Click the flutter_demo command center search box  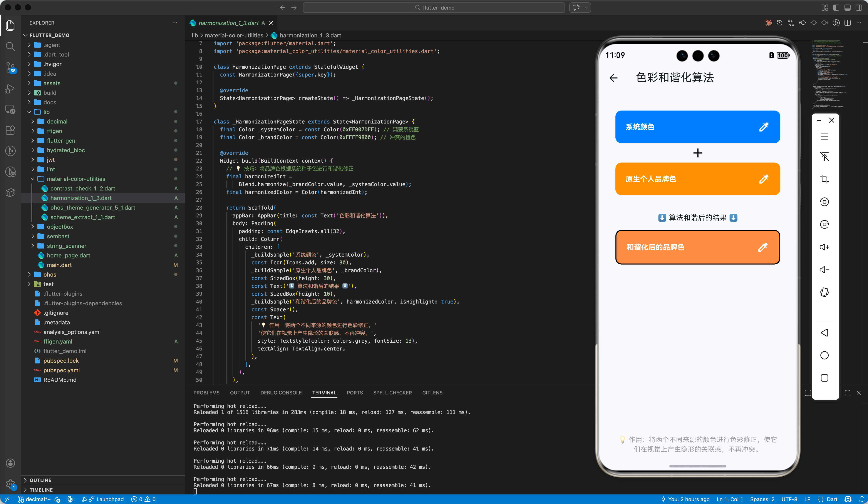pyautogui.click(x=434, y=8)
